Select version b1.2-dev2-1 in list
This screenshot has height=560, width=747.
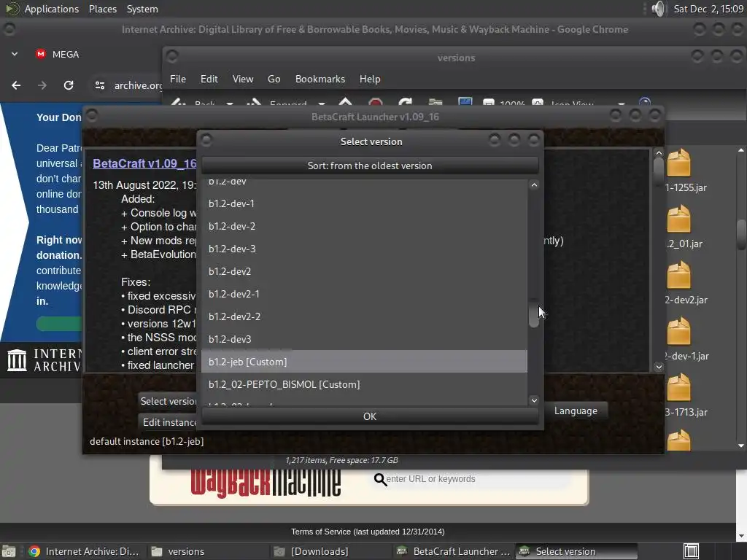coord(364,294)
